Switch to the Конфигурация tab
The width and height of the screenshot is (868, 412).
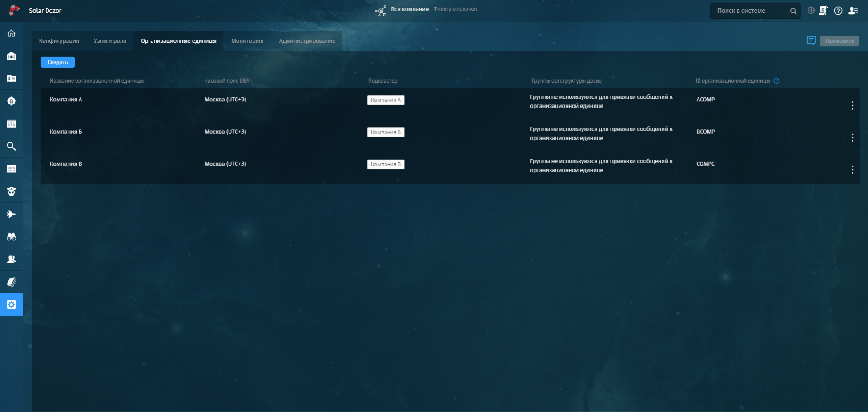click(59, 41)
